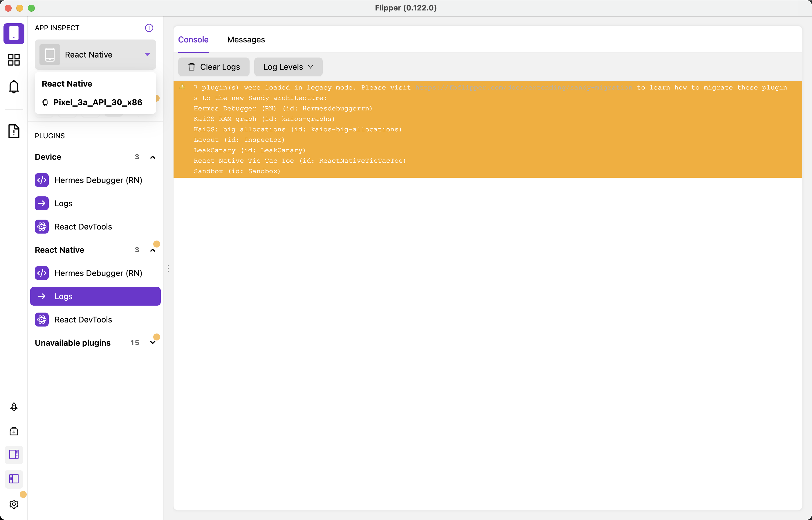812x520 pixels.
Task: Open the Plugin Manager toolbox icon
Action: 14,431
